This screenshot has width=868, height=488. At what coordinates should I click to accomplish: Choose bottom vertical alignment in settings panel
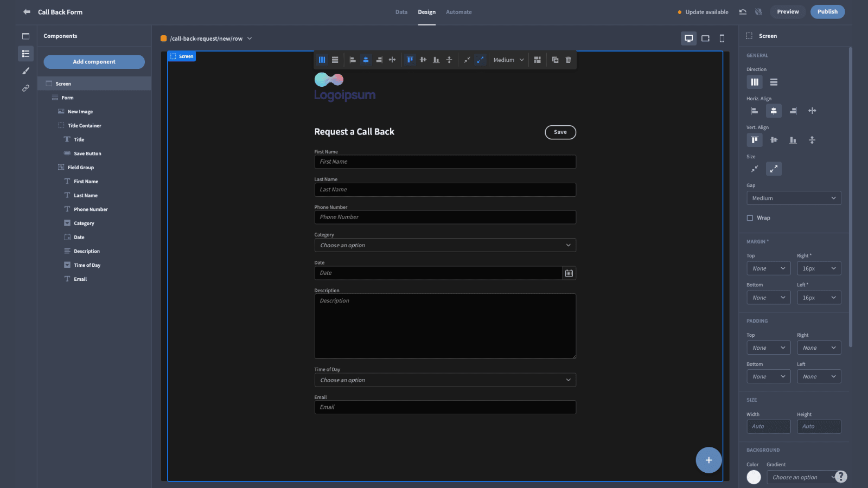[x=793, y=140]
